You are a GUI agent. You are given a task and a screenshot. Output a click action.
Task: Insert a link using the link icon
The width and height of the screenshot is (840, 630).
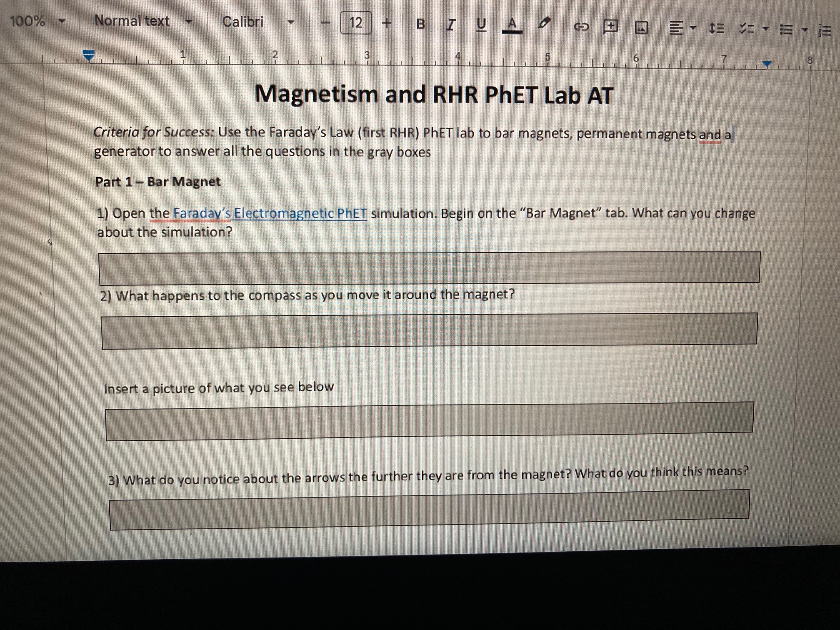point(581,26)
